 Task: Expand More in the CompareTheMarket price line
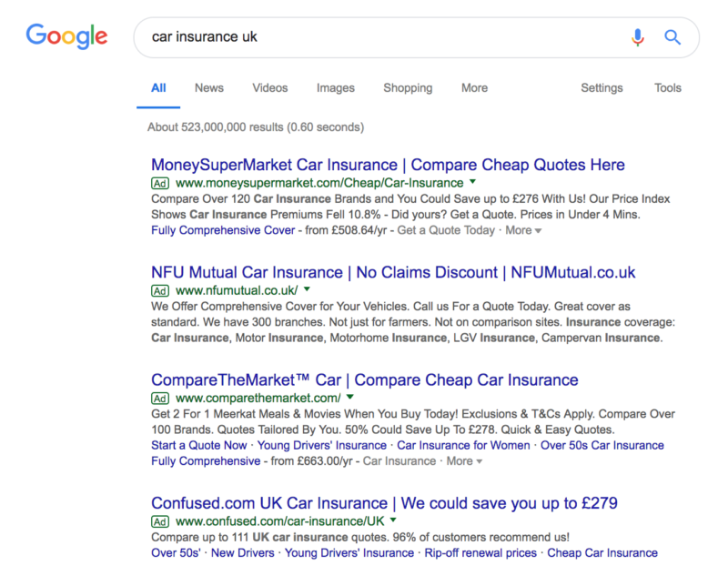[x=464, y=461]
